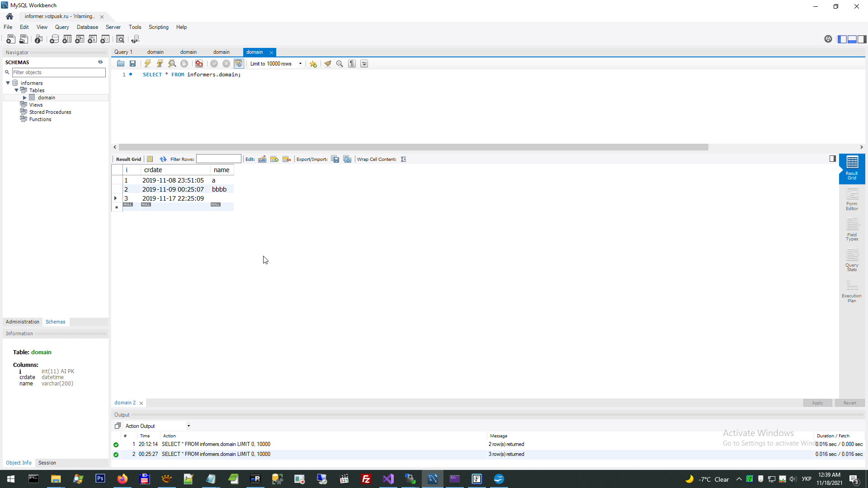Toggle invisible characters pilcrow button
The width and height of the screenshot is (868, 488).
352,64
